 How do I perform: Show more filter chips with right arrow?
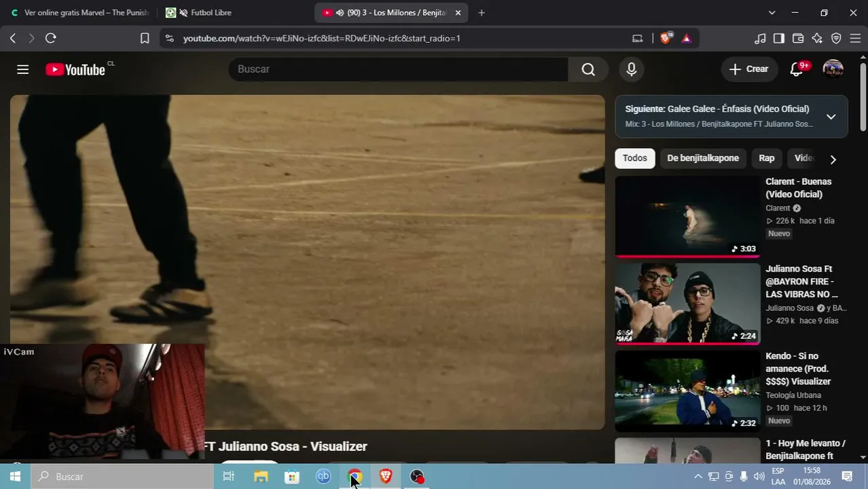pos(833,159)
